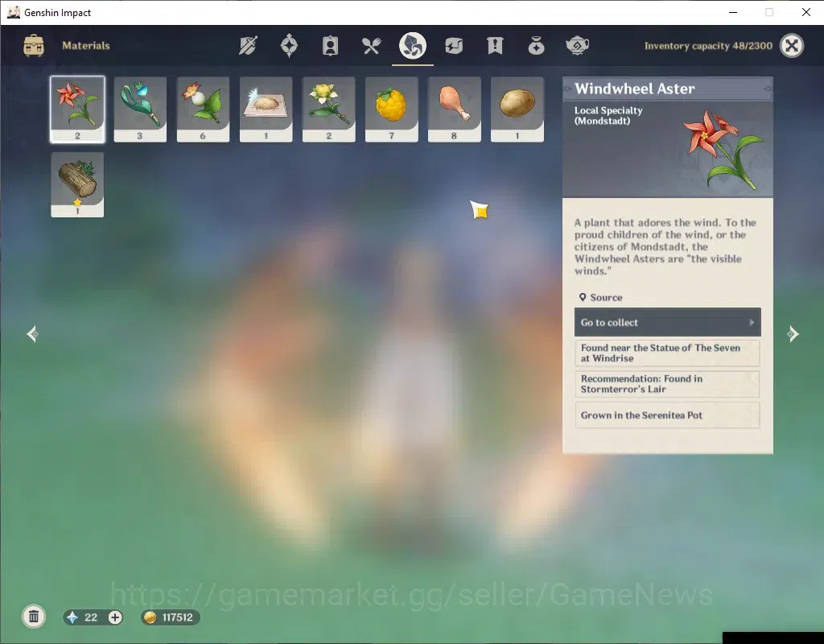Screen dimensions: 824x644
Task: Select the Sweet Flower item with count 2
Action: coord(328,109)
